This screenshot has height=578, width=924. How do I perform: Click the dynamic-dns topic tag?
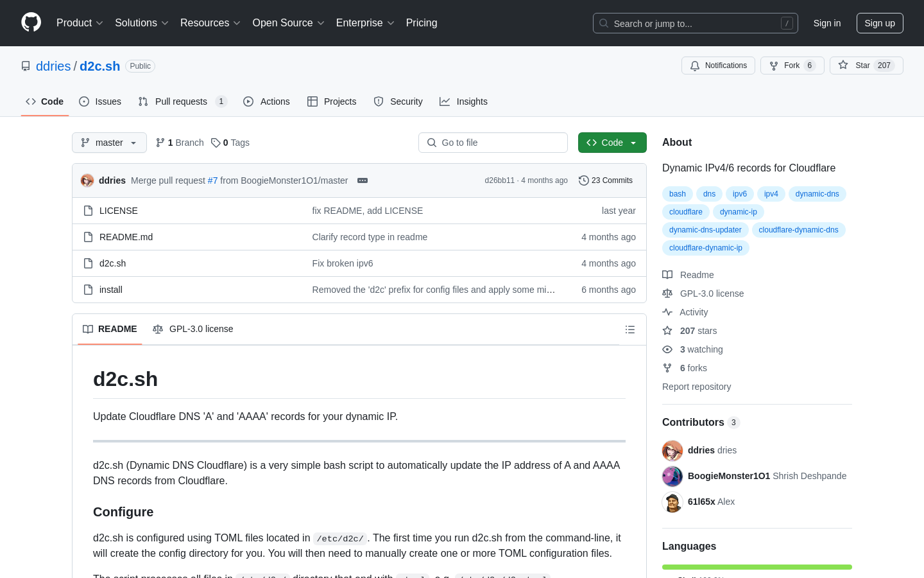click(817, 194)
